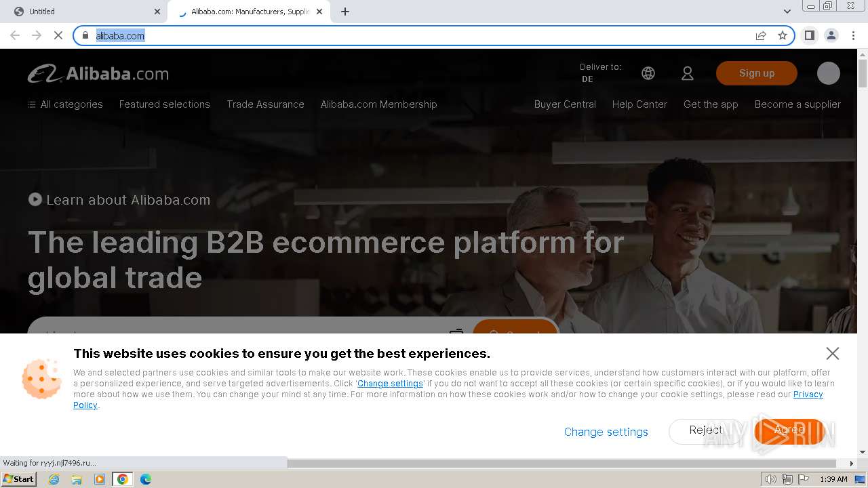
Task: Close the Alibaba.com tab
Action: (x=319, y=12)
